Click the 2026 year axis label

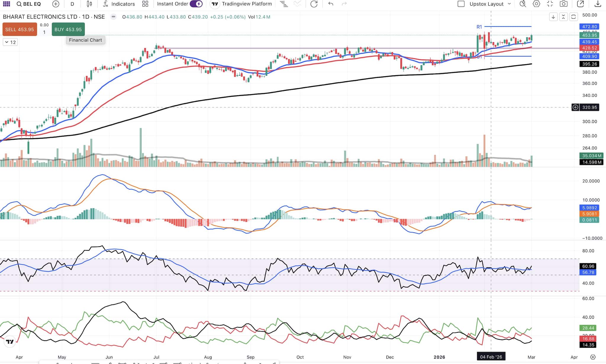439,357
